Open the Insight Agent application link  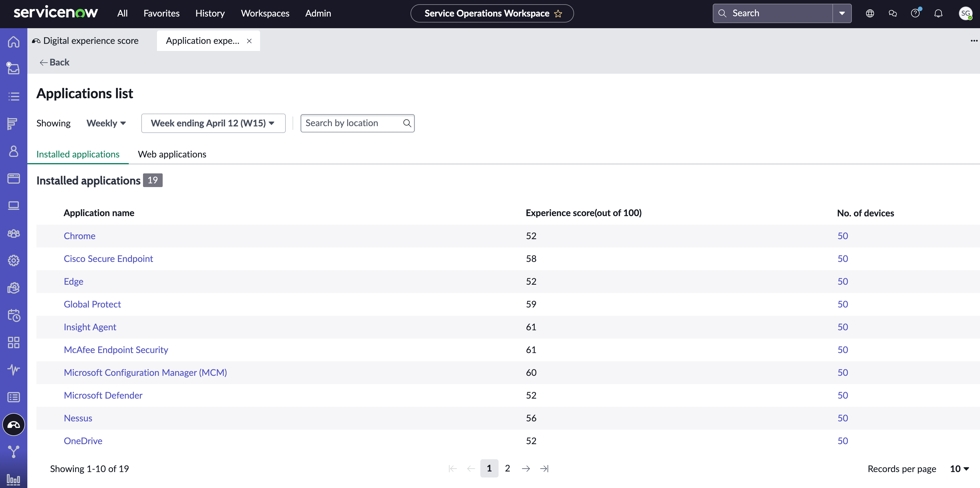pyautogui.click(x=90, y=327)
